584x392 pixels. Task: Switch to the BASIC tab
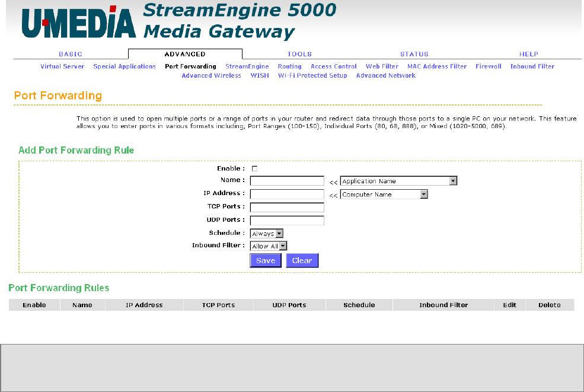pyautogui.click(x=71, y=54)
